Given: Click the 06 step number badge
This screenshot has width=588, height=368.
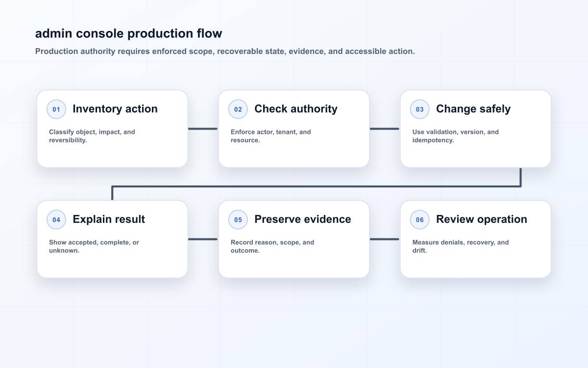Looking at the screenshot, I should point(420,220).
